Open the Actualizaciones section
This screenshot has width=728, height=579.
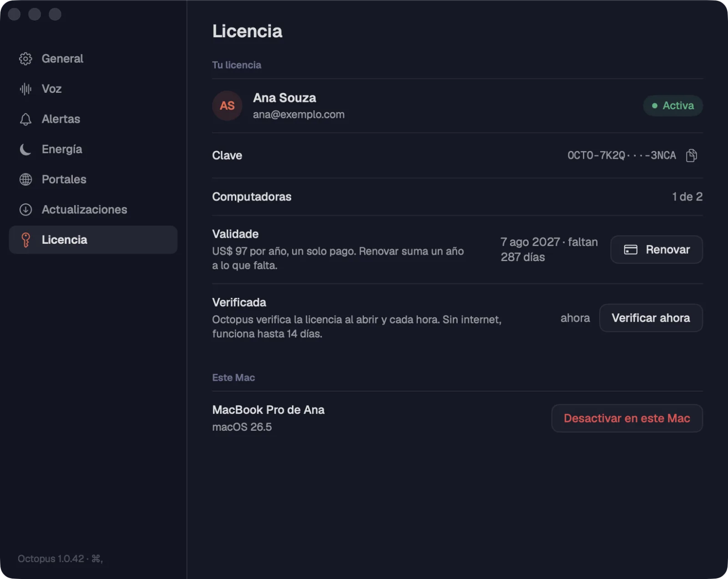point(93,210)
